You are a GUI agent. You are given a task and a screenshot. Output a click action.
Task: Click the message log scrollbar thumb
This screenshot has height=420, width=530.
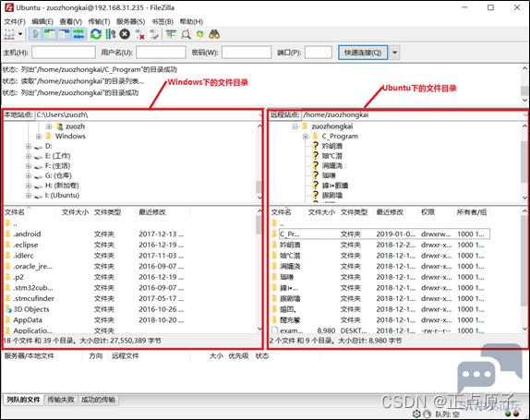[524, 90]
